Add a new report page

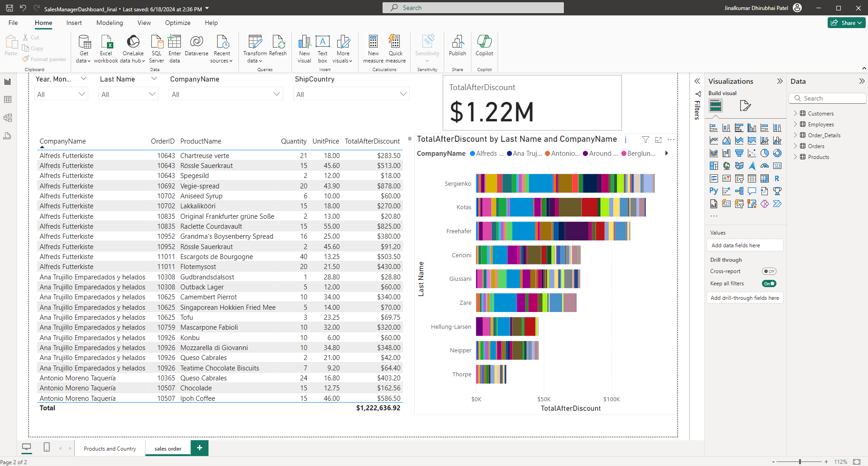[x=199, y=448]
